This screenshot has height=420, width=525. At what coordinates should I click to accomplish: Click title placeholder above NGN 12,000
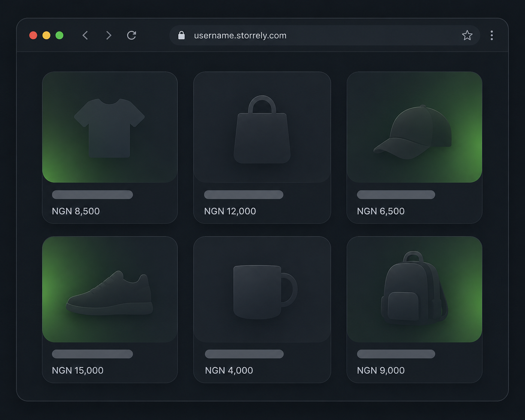[244, 195]
